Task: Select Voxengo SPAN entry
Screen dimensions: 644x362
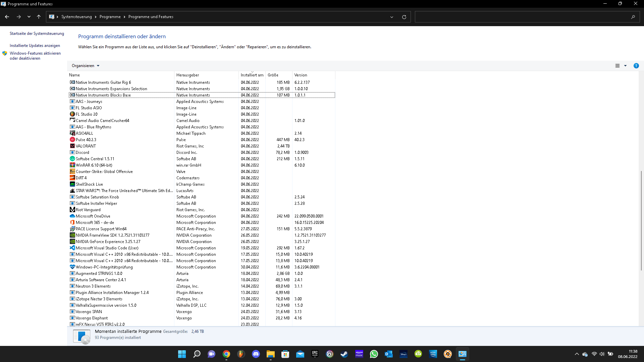Action: (202, 312)
